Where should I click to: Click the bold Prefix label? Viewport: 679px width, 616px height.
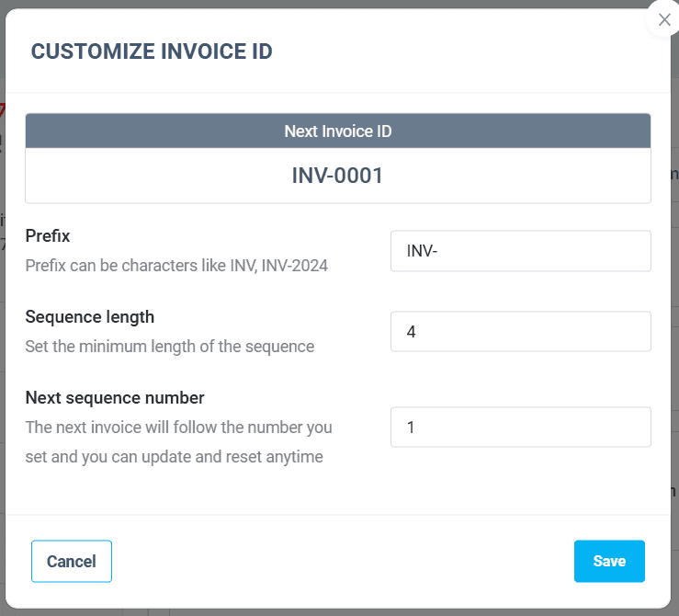(x=48, y=236)
